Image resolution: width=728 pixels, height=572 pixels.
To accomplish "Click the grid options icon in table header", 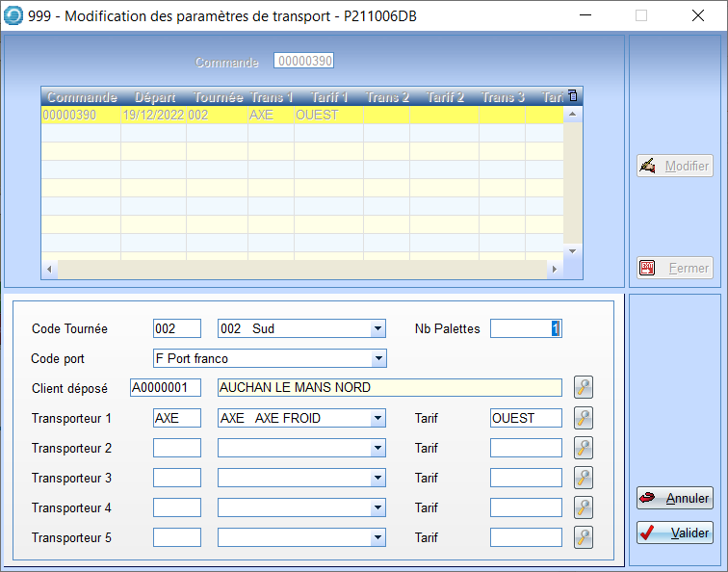I will 573,95.
